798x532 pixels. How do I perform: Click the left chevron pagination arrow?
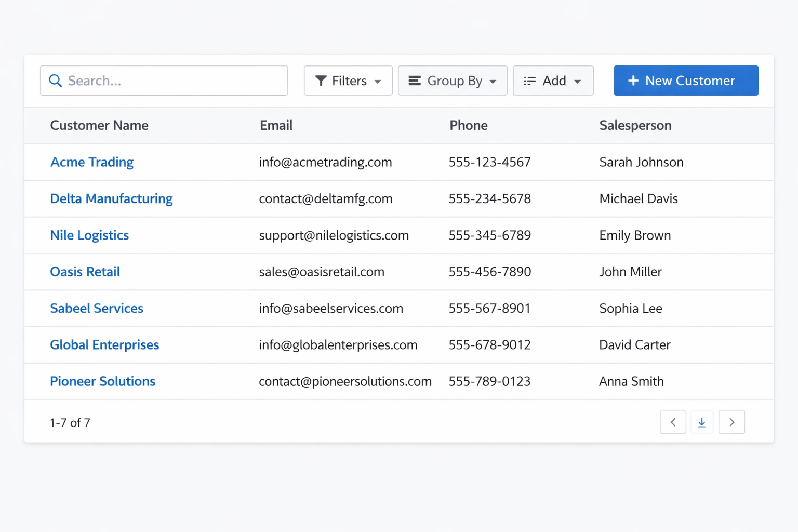click(673, 422)
